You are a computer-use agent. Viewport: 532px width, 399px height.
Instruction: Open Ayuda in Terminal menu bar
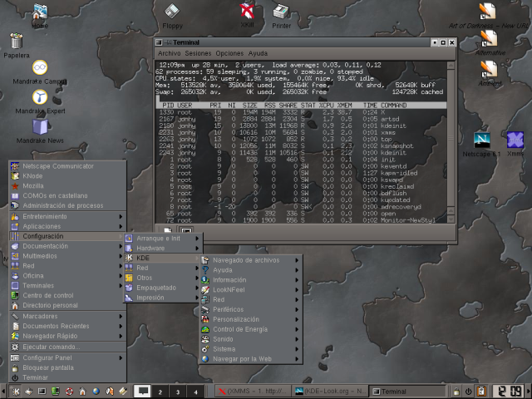click(258, 53)
